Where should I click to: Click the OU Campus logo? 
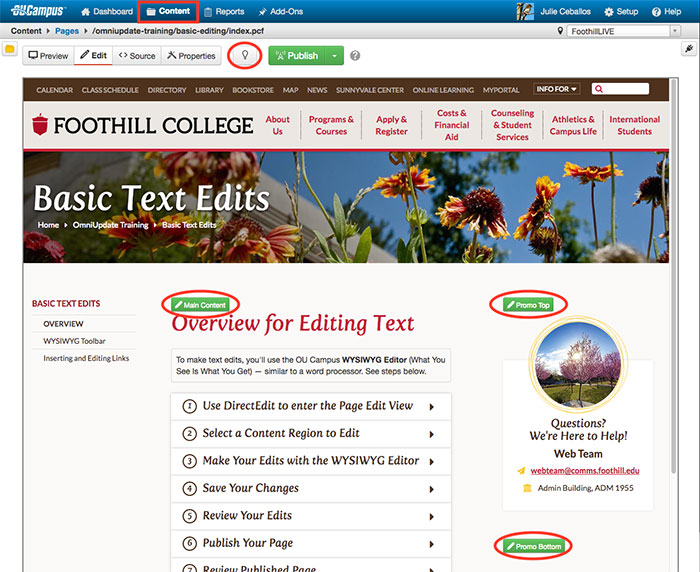[38, 11]
